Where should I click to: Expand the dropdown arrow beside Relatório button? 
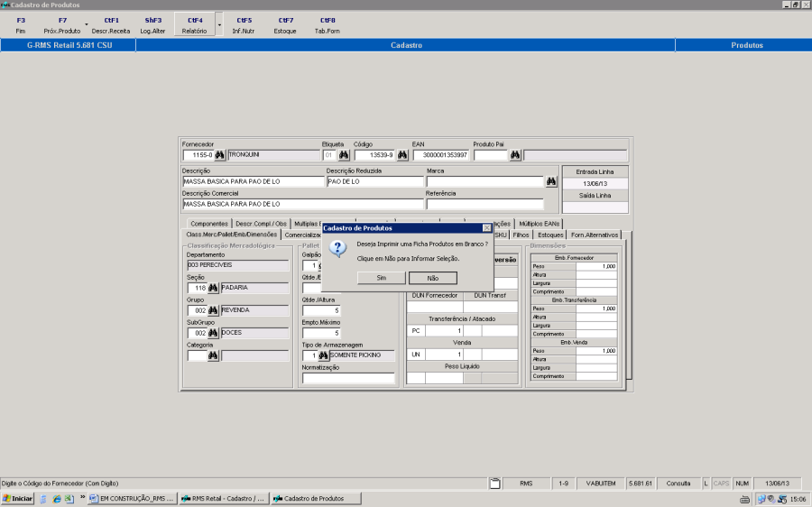coord(219,24)
